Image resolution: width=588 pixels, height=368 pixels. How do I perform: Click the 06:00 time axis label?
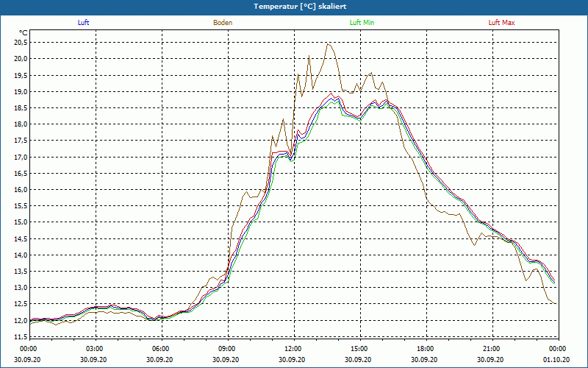click(160, 349)
